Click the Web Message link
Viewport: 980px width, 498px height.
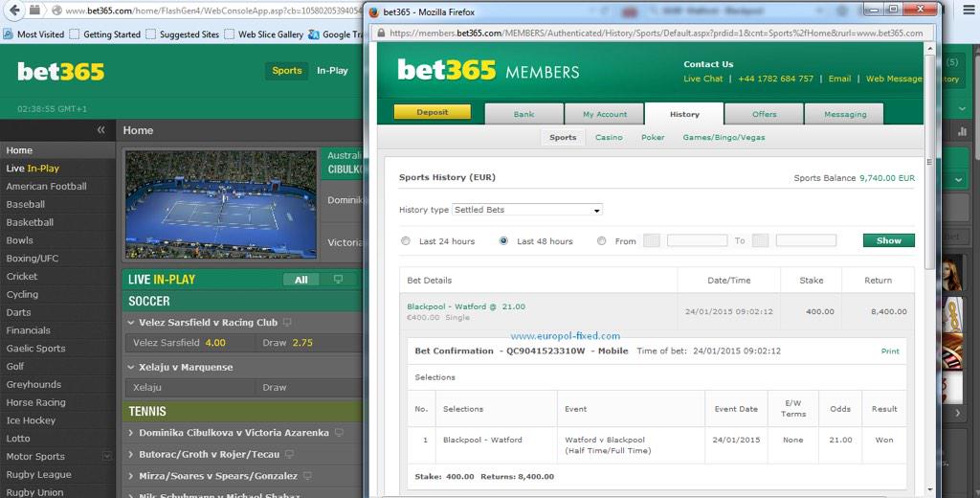894,79
